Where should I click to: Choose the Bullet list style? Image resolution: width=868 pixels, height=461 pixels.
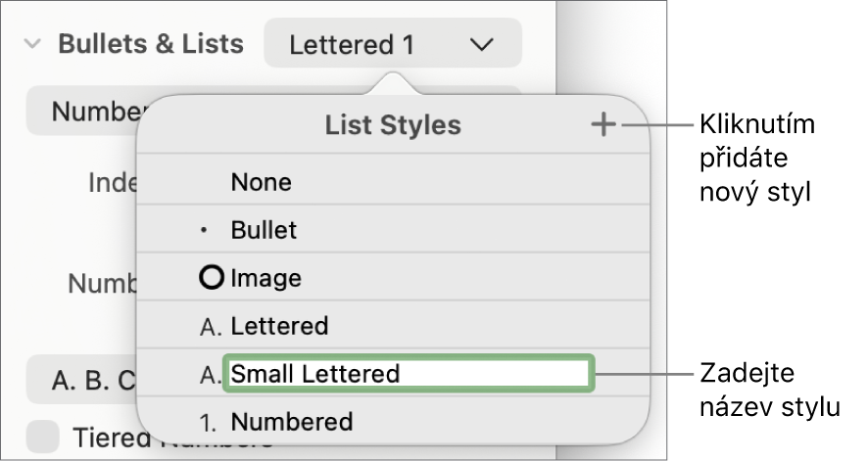(264, 231)
